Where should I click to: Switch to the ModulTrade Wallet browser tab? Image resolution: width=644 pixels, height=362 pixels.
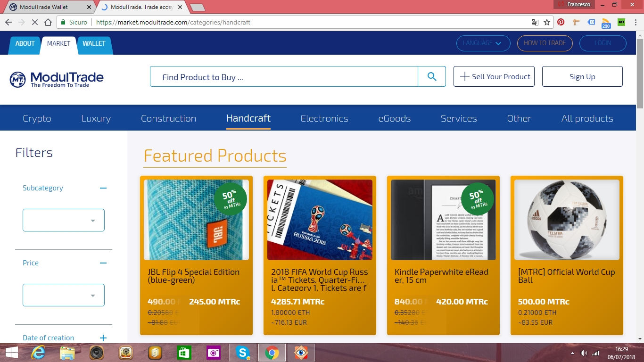coord(48,7)
